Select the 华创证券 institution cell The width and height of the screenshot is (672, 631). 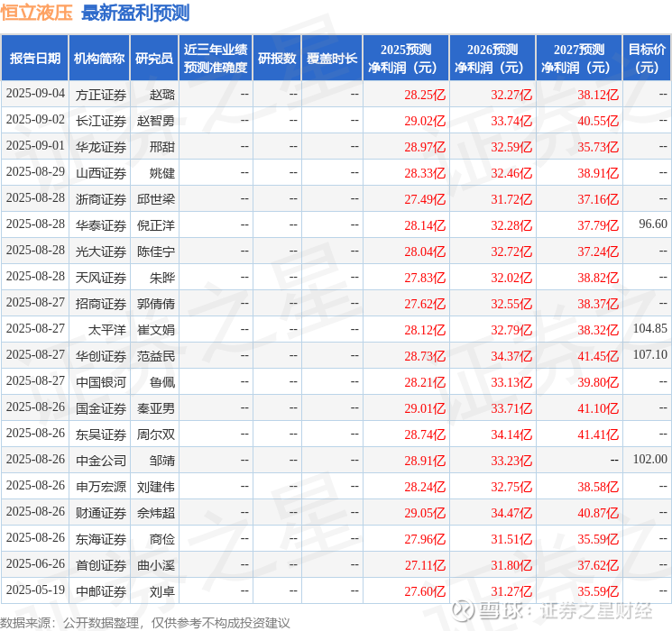click(x=101, y=356)
